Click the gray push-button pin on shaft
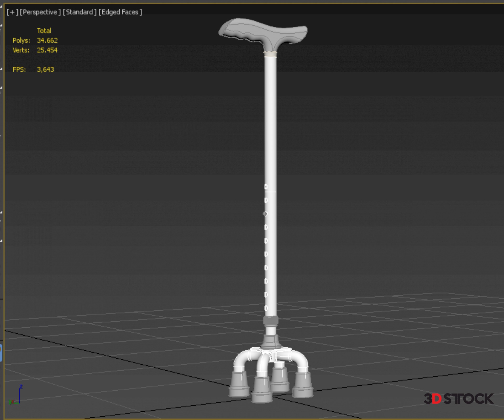Image resolution: width=504 pixels, height=420 pixels. click(x=265, y=214)
